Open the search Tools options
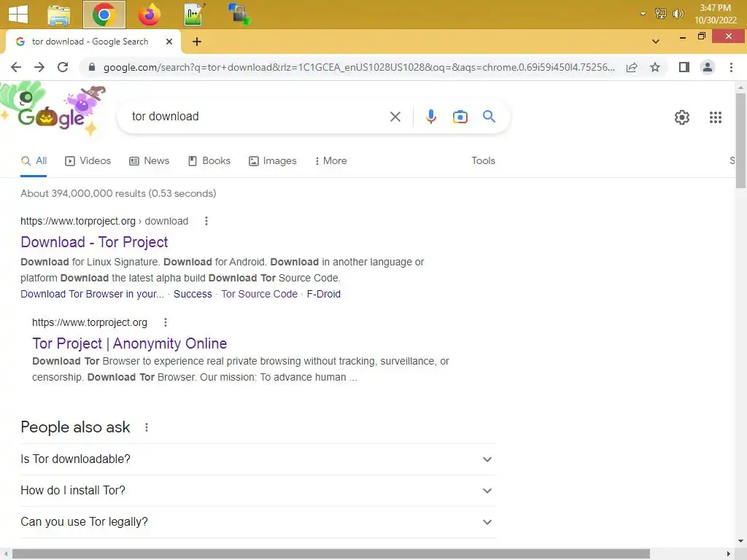Image resolution: width=747 pixels, height=560 pixels. tap(483, 161)
